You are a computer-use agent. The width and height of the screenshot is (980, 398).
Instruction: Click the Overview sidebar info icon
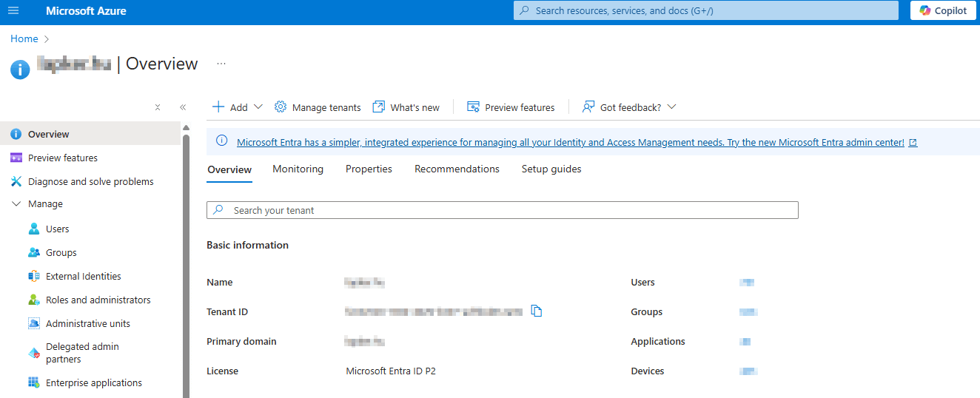(16, 134)
